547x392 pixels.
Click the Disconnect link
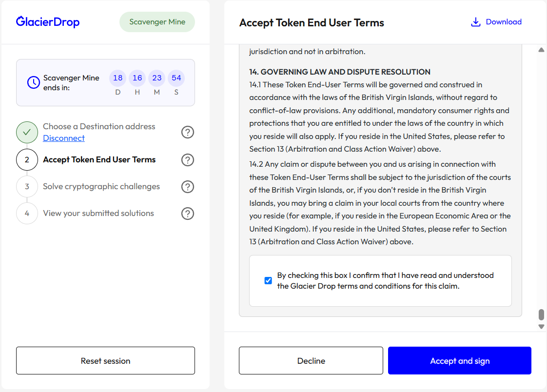64,138
